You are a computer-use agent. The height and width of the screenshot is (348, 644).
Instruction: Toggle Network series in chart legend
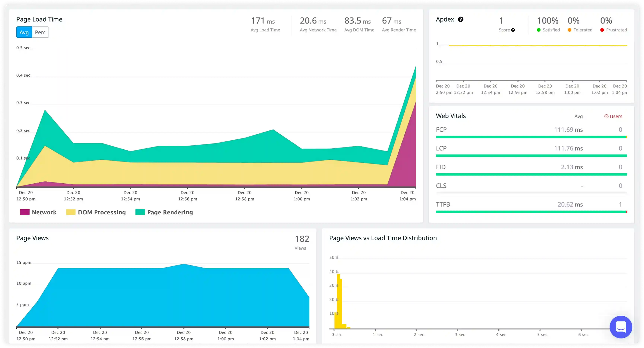click(38, 212)
